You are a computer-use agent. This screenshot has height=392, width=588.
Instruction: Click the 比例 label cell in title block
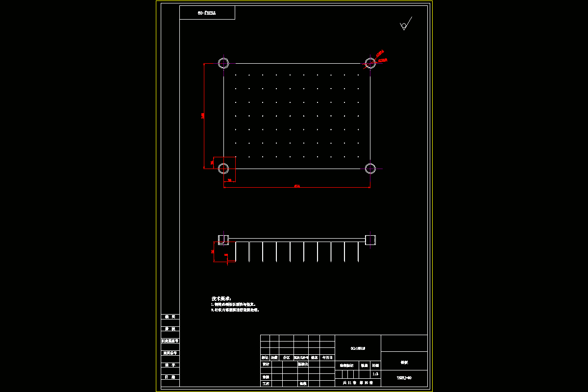click(375, 366)
